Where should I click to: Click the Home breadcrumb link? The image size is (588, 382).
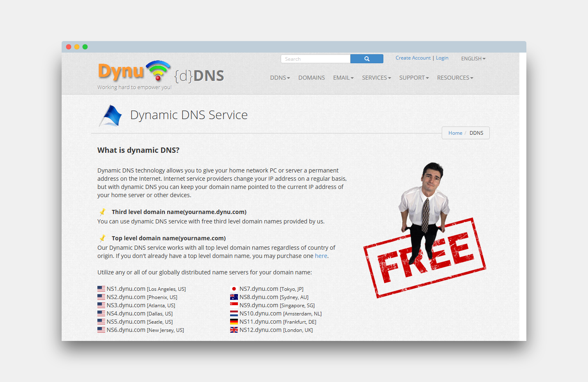point(455,133)
